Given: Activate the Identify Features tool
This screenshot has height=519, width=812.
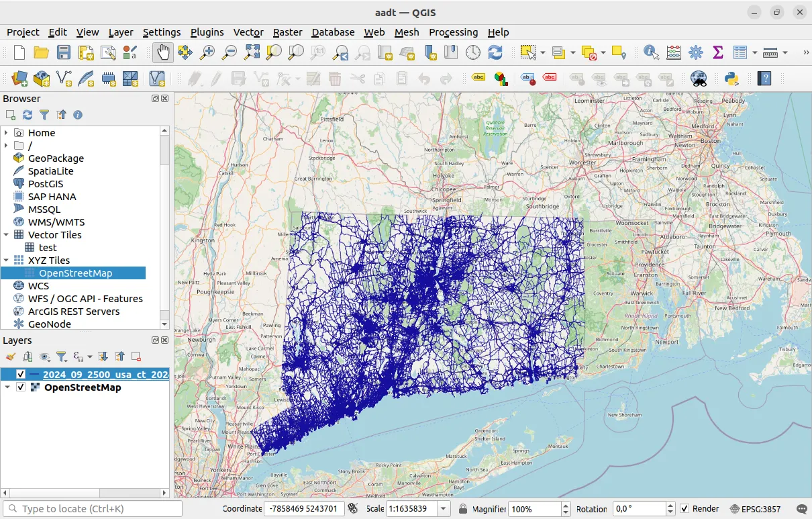Looking at the screenshot, I should (x=651, y=52).
